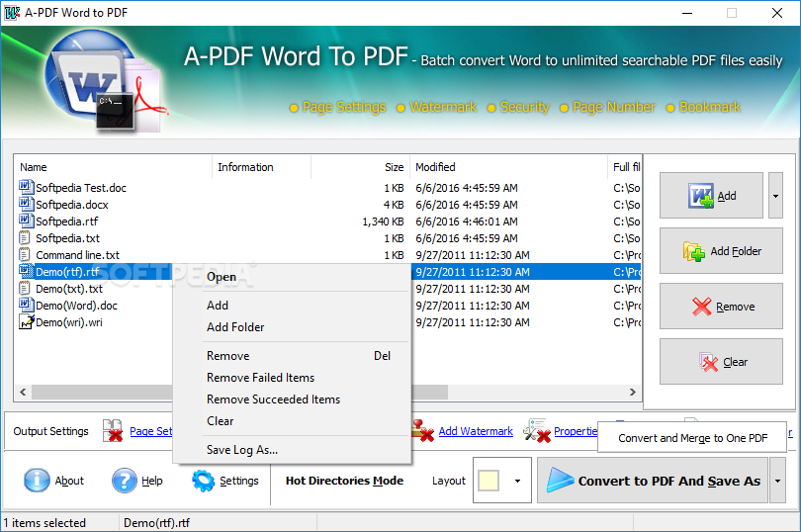801x532 pixels.
Task: Click the Add Folder icon
Action: coord(694,251)
